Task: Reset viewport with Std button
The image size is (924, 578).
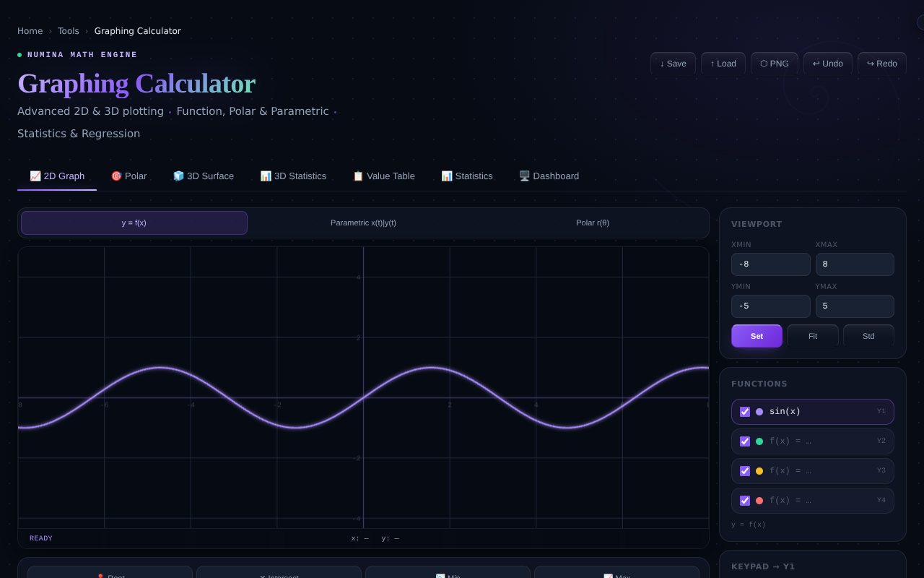Action: (868, 336)
